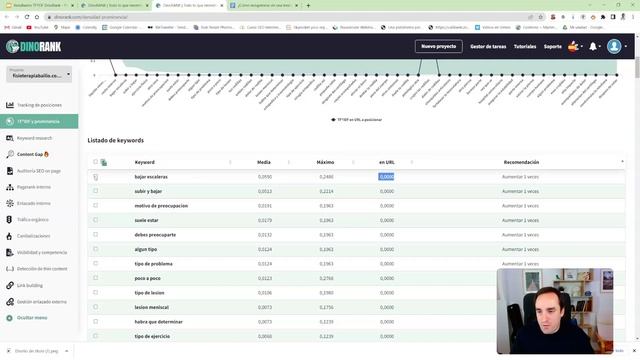Open the downloaded jpeg file in downloads bar
This screenshot has width=640, height=360.
(33, 351)
